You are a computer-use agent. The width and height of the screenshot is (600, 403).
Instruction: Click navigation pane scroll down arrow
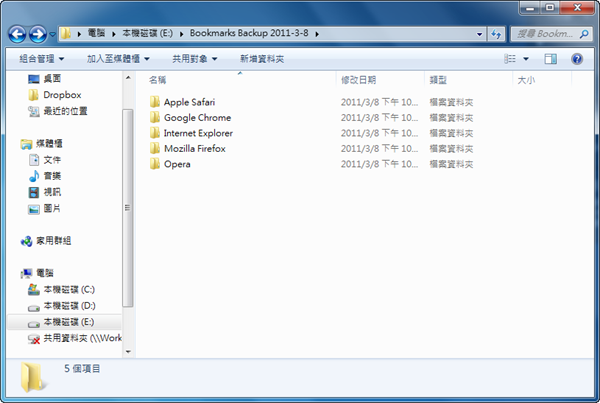click(128, 351)
